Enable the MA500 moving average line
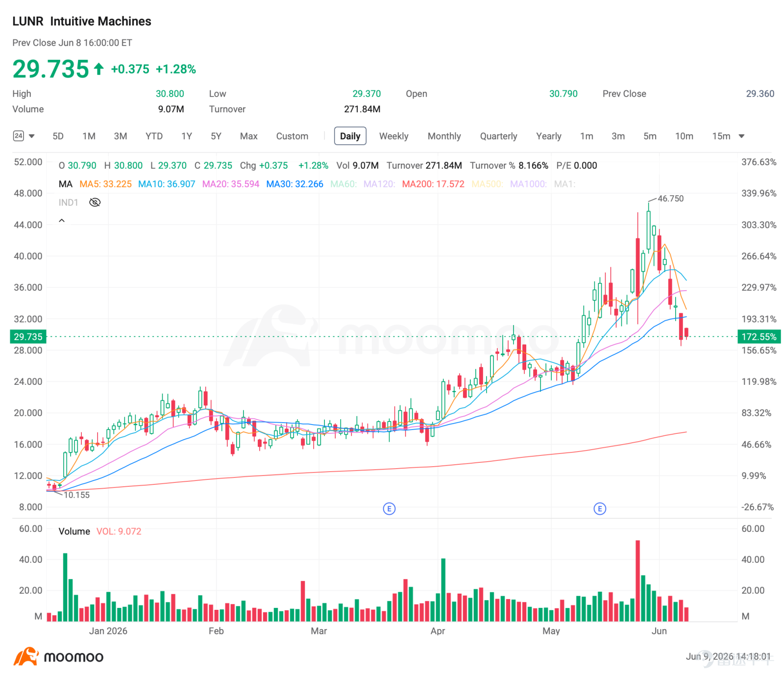 (488, 184)
